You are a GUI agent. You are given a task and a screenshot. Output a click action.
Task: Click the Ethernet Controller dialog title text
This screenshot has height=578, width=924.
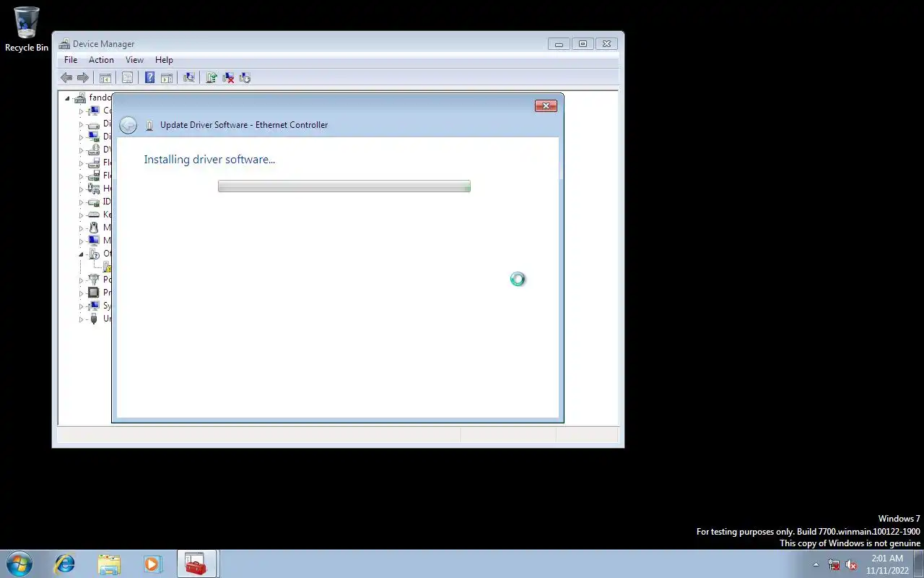click(244, 125)
